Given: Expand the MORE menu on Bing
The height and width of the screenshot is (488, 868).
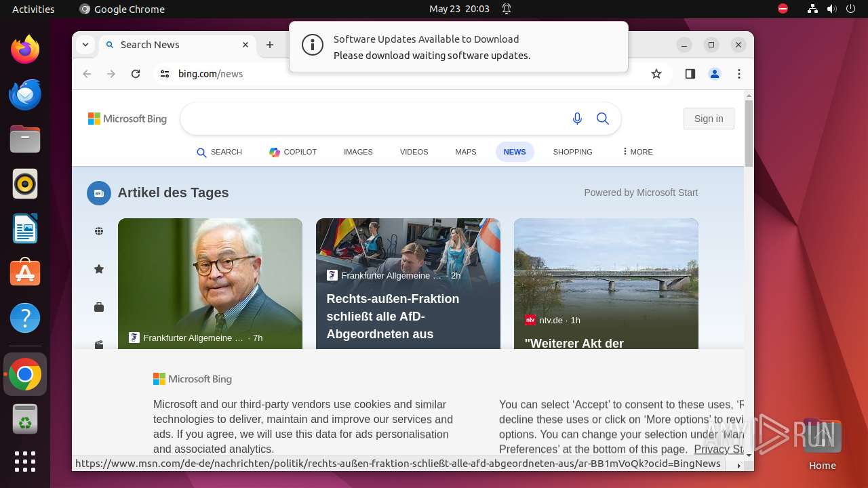Looking at the screenshot, I should (x=637, y=152).
